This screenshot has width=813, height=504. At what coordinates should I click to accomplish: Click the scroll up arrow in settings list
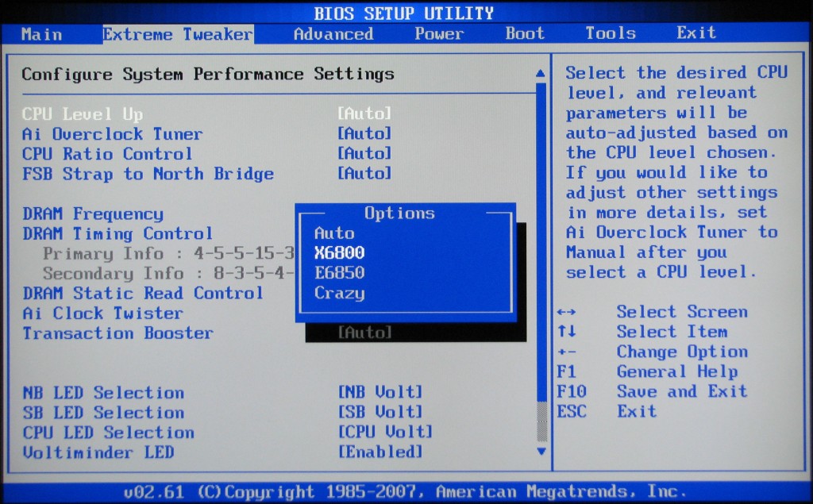(x=541, y=74)
